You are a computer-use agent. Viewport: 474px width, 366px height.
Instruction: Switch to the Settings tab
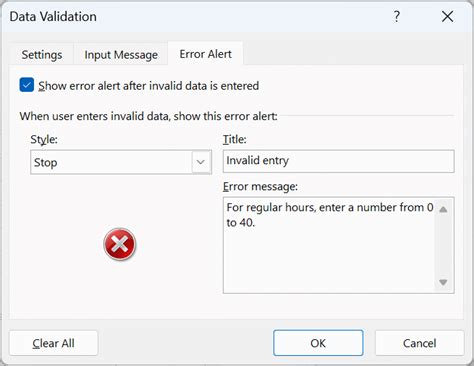42,54
